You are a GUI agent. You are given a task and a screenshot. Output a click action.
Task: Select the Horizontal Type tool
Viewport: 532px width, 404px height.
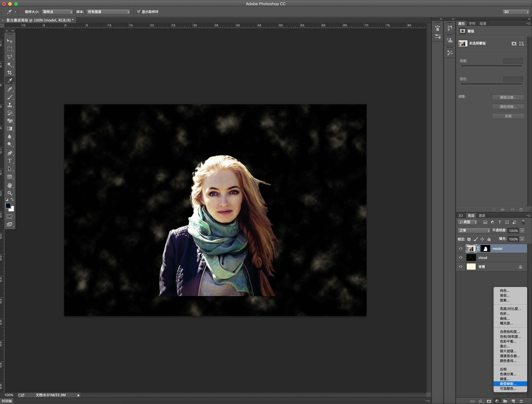[10, 161]
